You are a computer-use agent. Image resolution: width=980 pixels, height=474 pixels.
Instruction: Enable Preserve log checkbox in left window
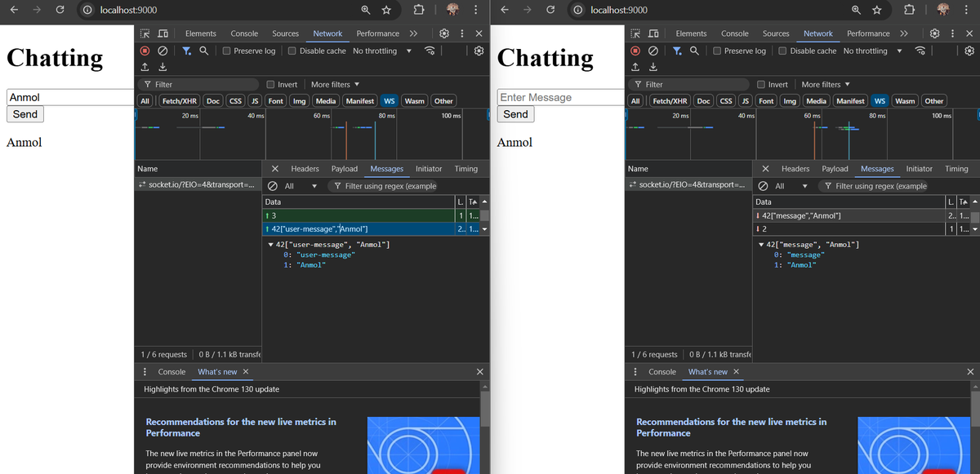pos(227,51)
